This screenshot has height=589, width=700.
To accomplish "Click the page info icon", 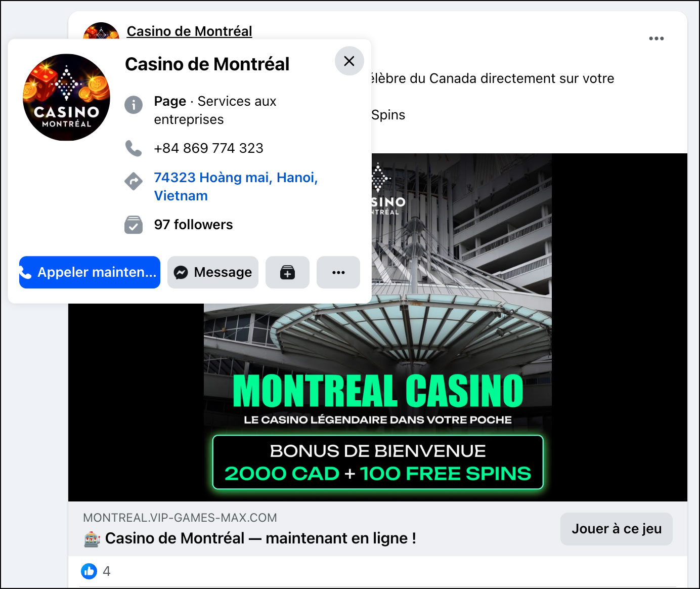I will pyautogui.click(x=134, y=105).
